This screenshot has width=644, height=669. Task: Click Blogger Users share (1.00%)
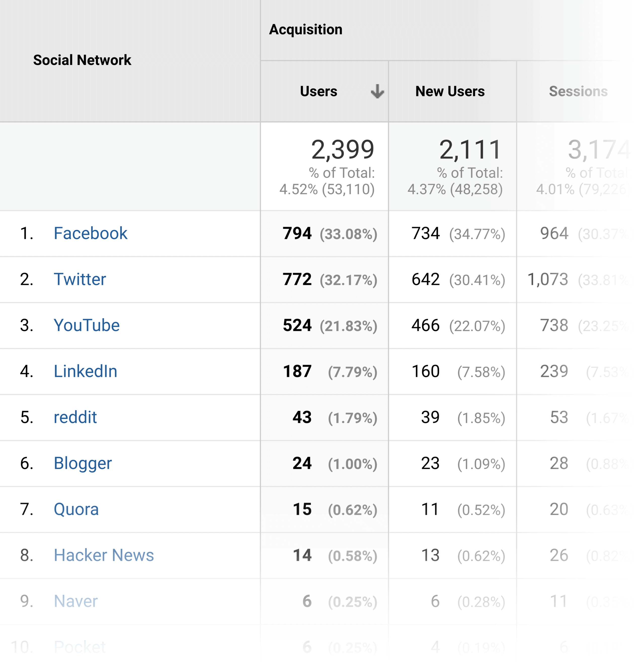352,464
